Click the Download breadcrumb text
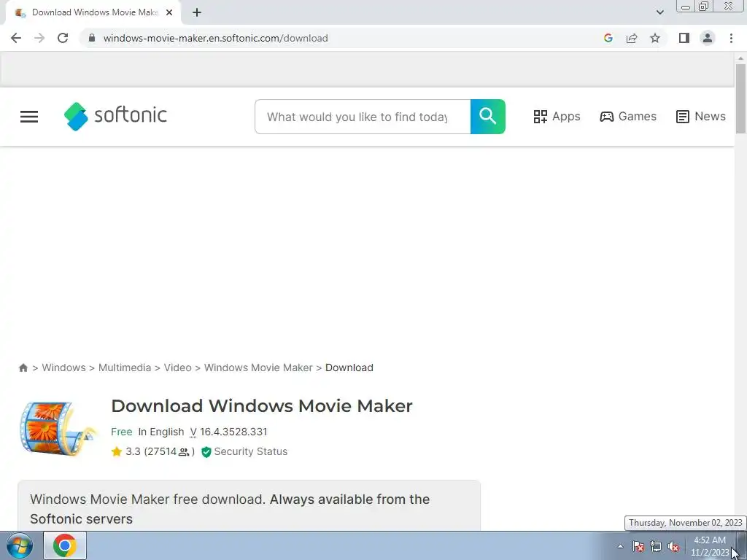747x560 pixels. (x=349, y=367)
